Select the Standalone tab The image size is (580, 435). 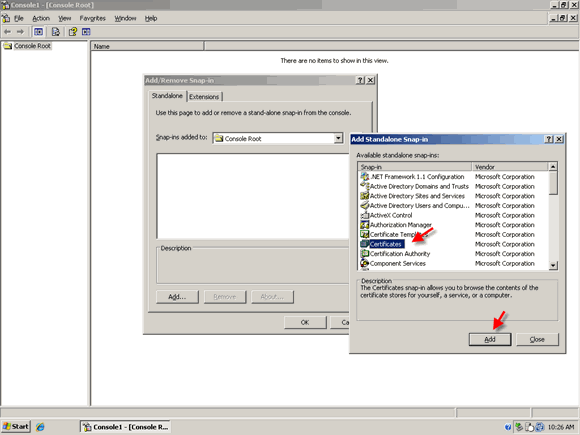(167, 96)
